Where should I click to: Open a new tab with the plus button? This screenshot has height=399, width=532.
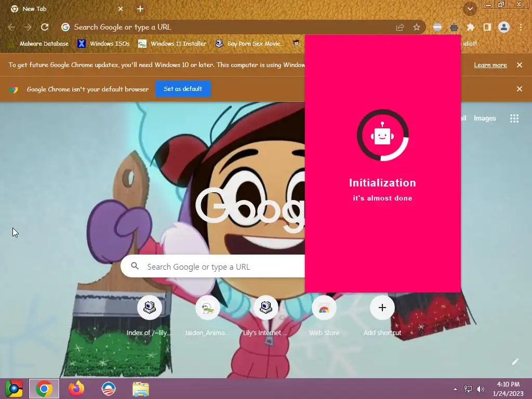140,9
